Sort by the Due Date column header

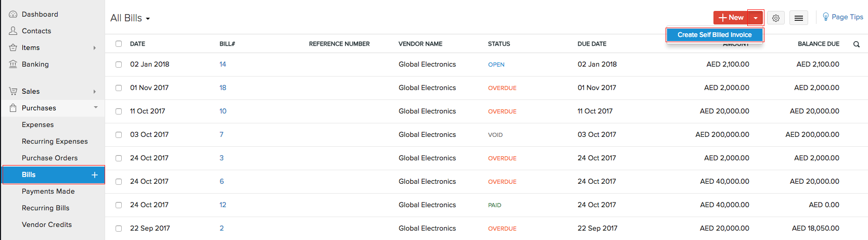tap(592, 44)
